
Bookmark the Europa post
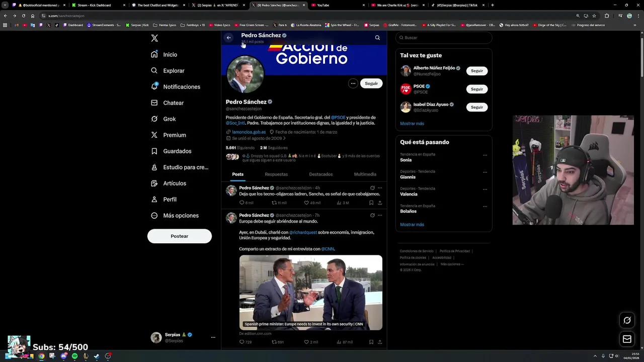tap(371, 342)
